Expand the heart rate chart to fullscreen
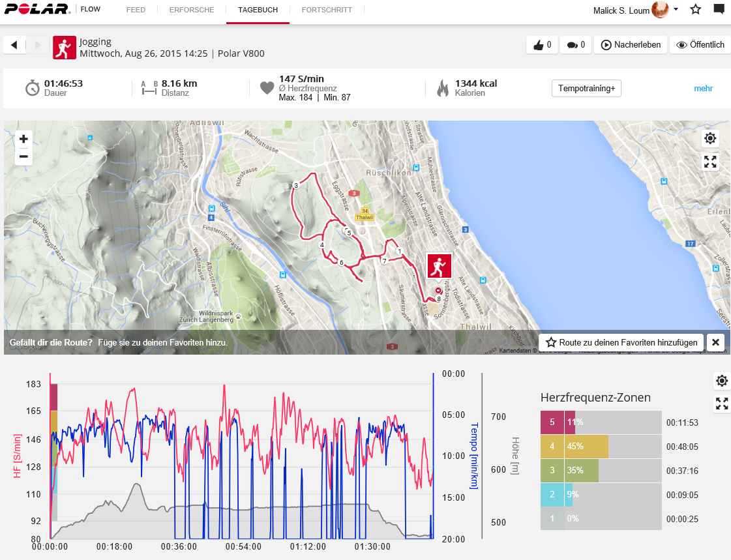Image resolution: width=731 pixels, height=560 pixels. coord(721,404)
